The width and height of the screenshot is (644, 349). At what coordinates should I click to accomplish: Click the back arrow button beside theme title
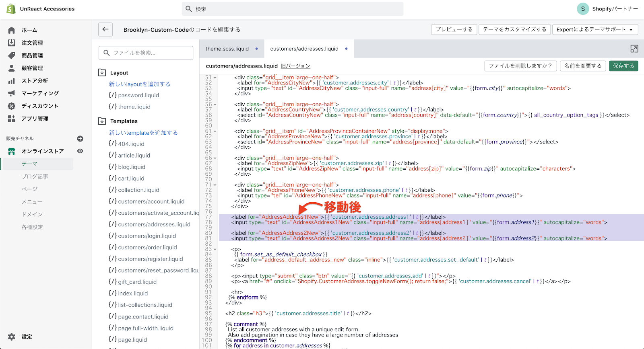tap(105, 29)
